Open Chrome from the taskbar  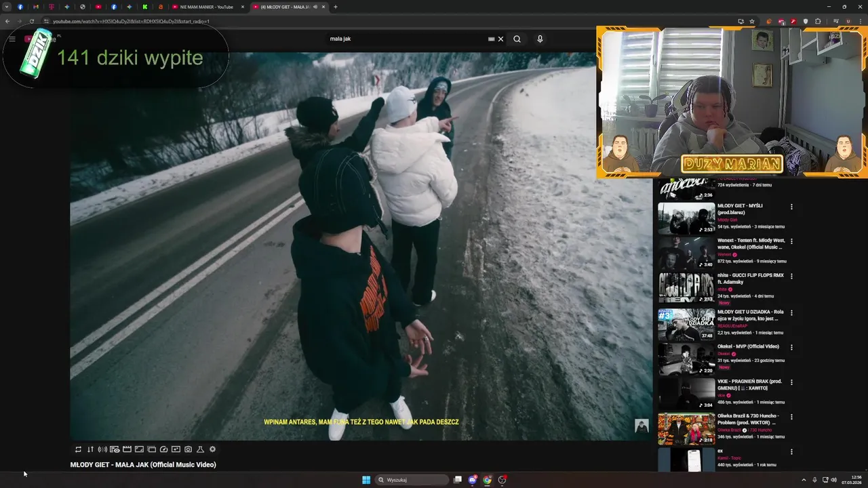pos(487,480)
